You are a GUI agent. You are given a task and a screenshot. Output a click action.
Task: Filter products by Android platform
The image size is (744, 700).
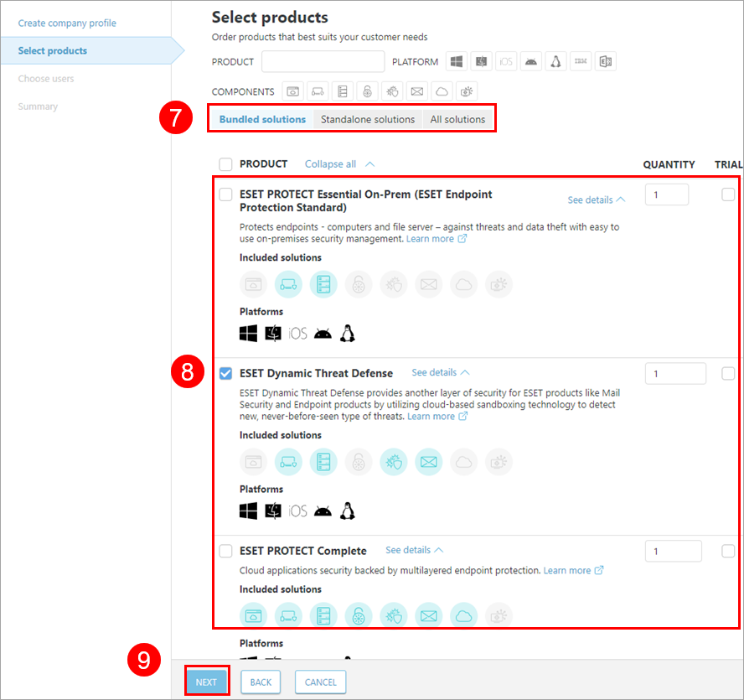(x=531, y=62)
